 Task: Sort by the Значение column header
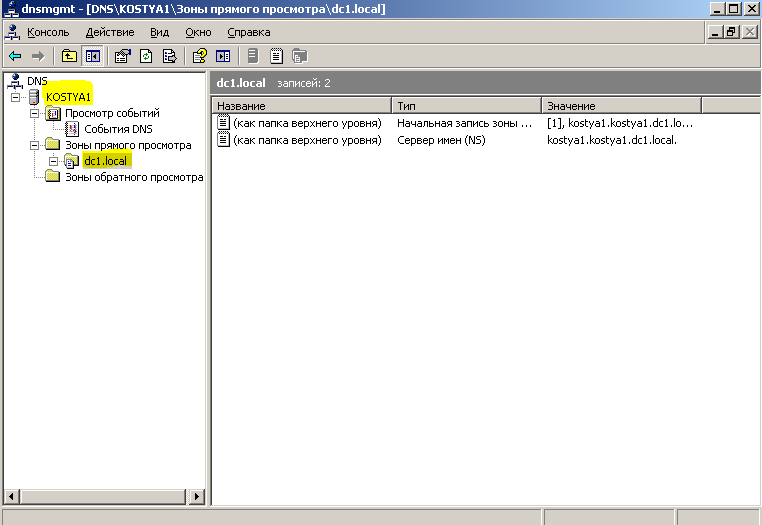[x=622, y=105]
